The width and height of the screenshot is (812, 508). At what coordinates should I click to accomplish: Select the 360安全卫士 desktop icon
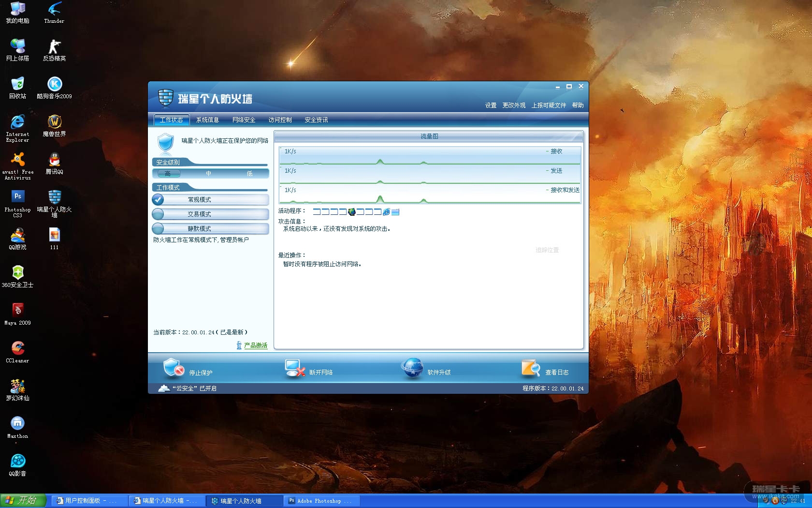[17, 277]
